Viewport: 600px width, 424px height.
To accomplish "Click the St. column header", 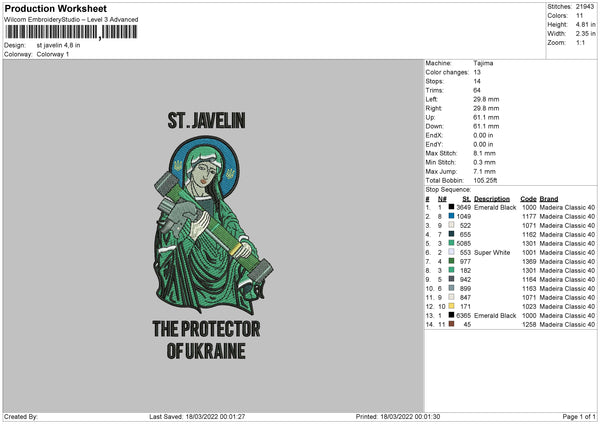I will click(466, 198).
